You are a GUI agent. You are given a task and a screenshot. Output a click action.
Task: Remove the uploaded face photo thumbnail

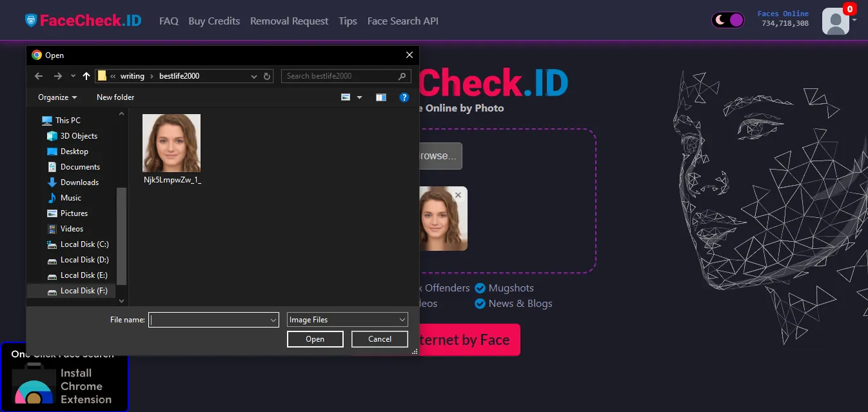coord(458,195)
